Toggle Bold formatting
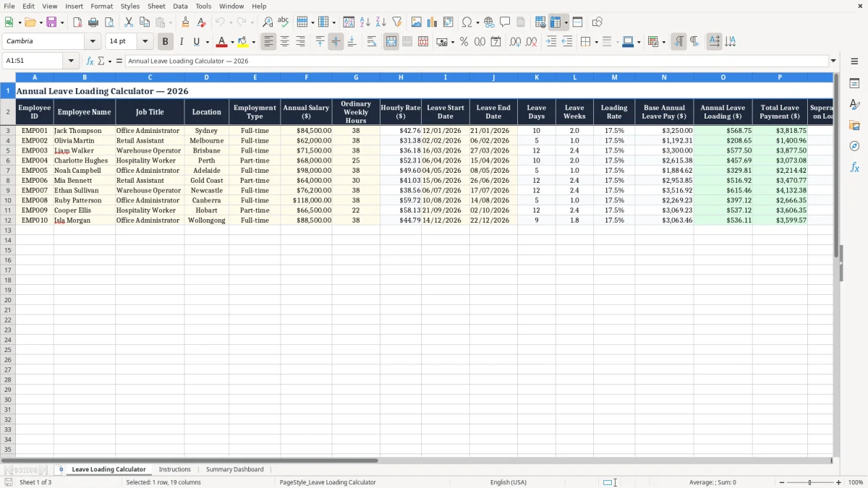The width and height of the screenshot is (868, 488). click(x=165, y=42)
